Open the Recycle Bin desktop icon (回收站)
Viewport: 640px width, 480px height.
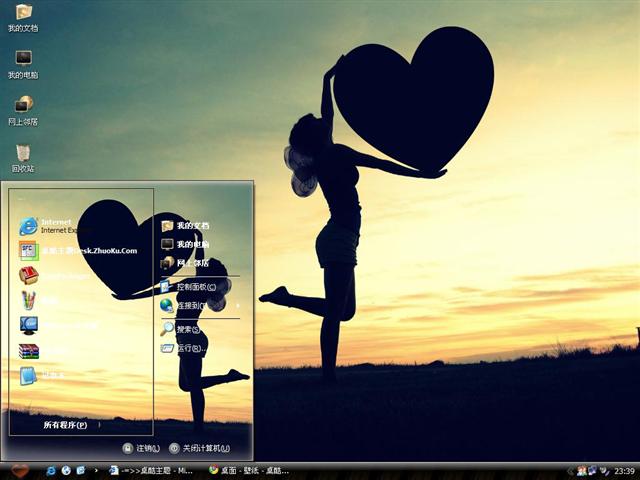point(23,153)
